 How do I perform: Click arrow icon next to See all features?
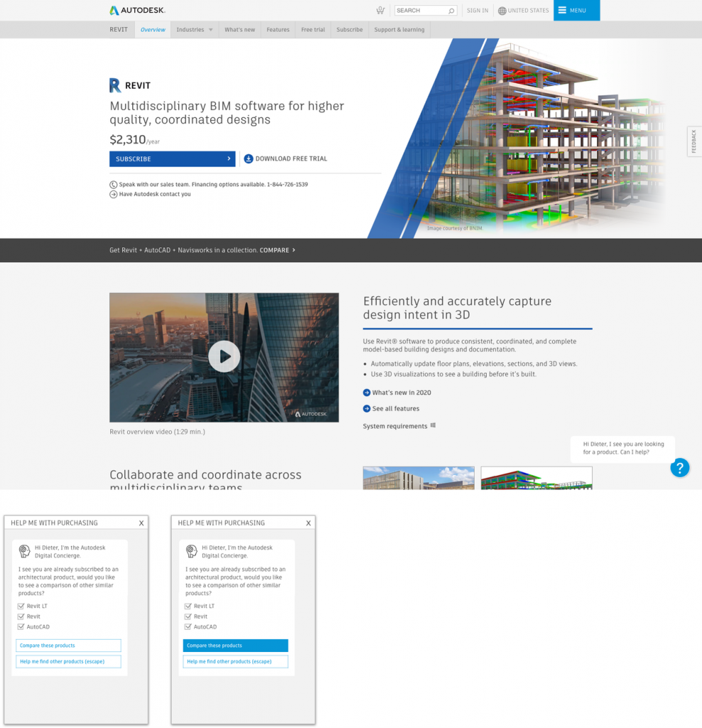(x=367, y=409)
